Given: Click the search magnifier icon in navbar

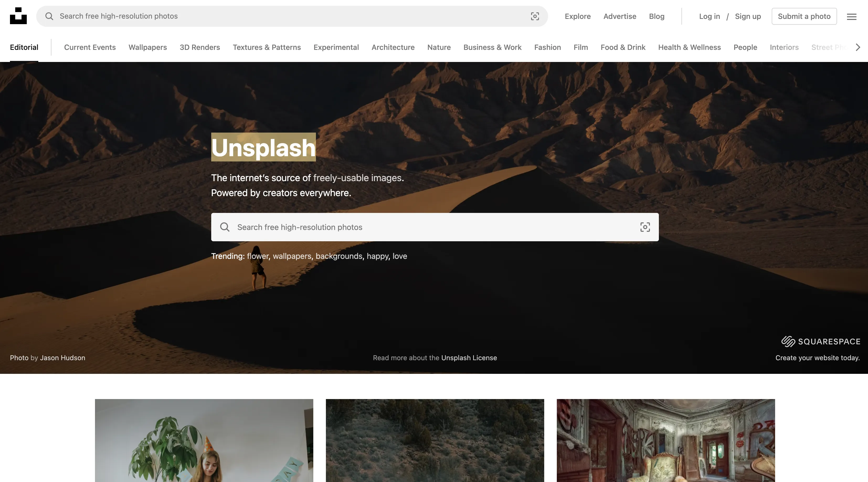Looking at the screenshot, I should 47,16.
